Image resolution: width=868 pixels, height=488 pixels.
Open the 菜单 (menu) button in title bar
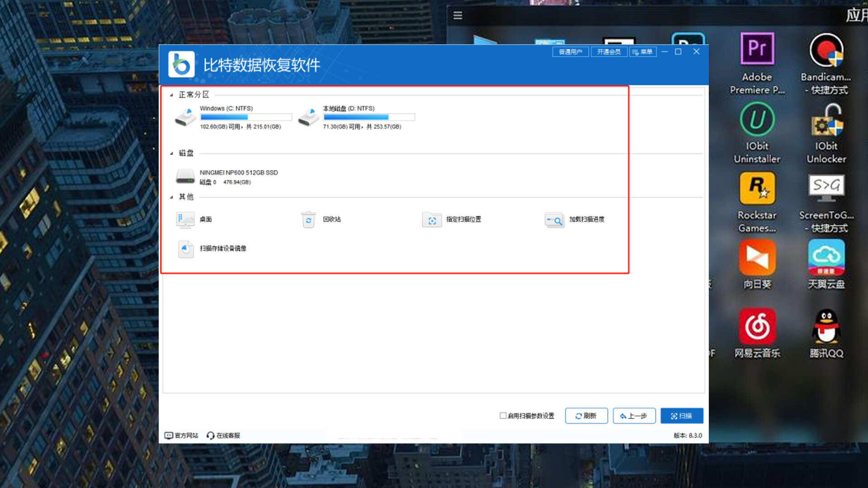click(643, 52)
